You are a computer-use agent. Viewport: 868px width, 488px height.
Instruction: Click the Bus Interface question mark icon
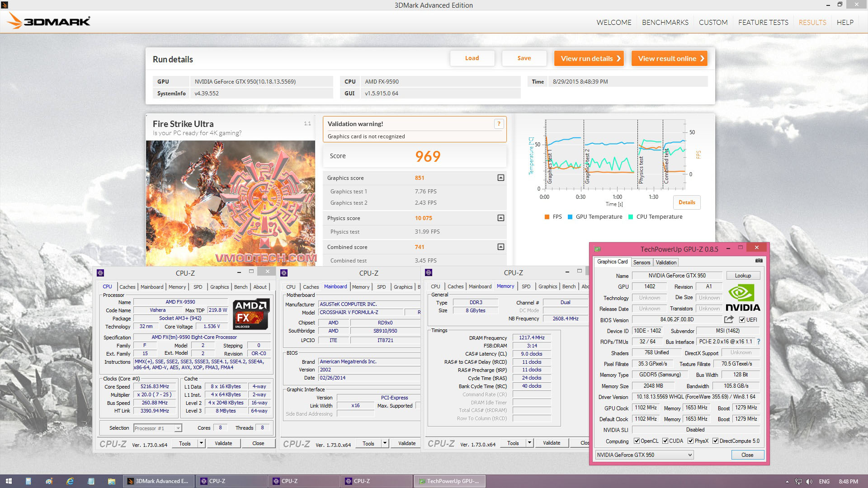coord(759,342)
